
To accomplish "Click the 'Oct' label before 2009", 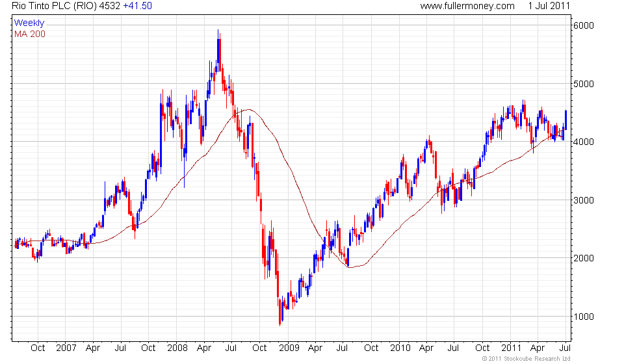I will pyautogui.click(x=259, y=348).
